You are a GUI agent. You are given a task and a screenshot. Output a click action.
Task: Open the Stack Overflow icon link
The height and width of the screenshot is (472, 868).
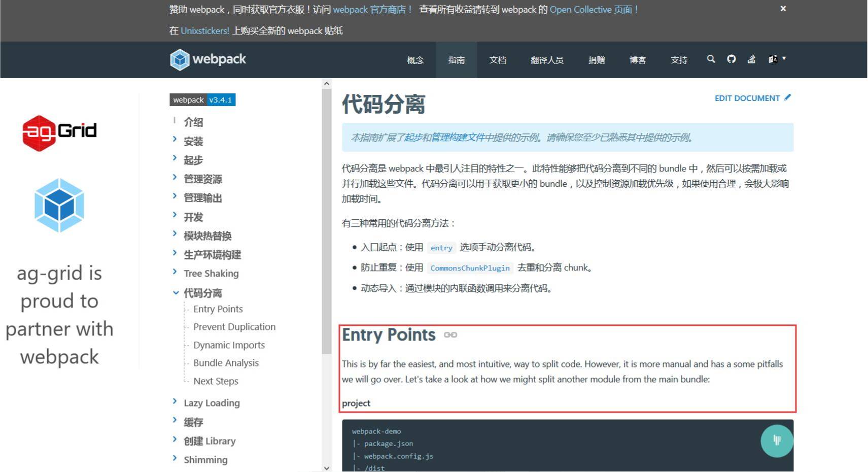[x=751, y=59]
